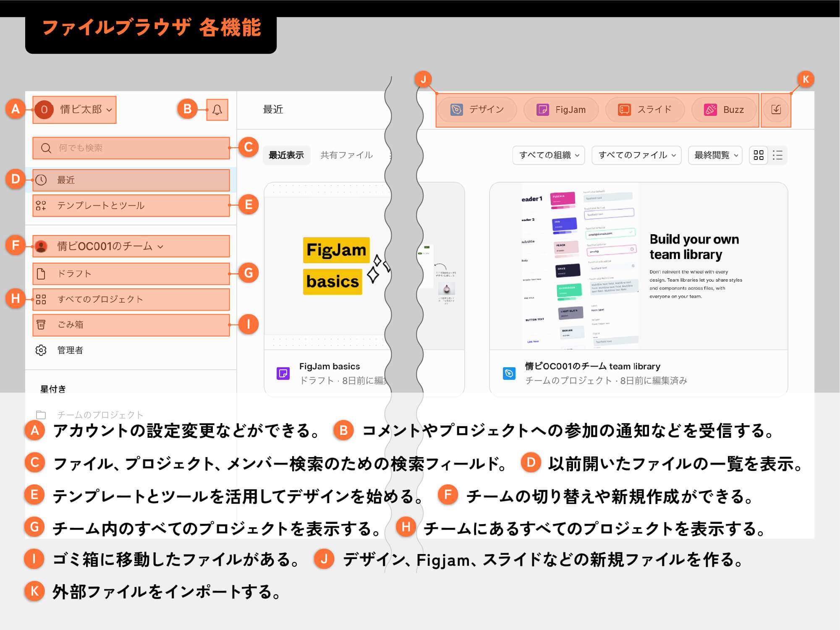This screenshot has height=630, width=840.
Task: Open 最近 in the sidebar
Action: tap(131, 180)
